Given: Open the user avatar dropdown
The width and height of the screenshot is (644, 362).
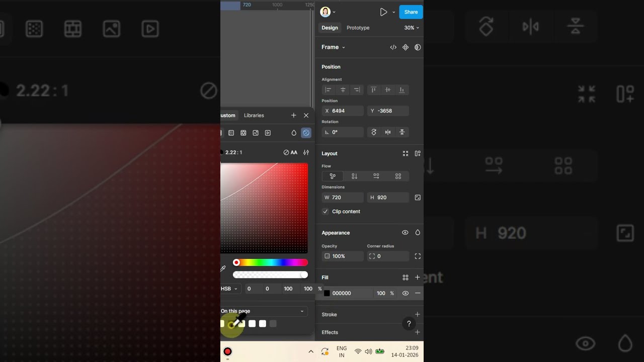Looking at the screenshot, I should [328, 12].
